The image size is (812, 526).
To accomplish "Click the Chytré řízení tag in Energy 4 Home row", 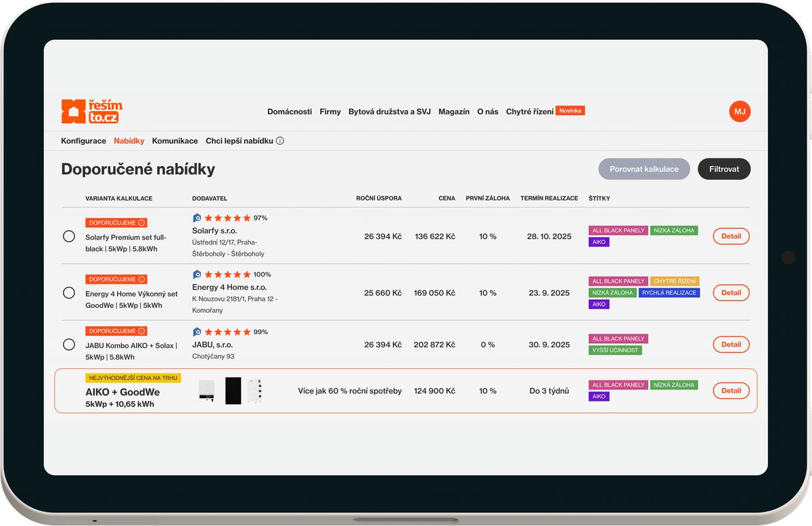I will [x=675, y=281].
